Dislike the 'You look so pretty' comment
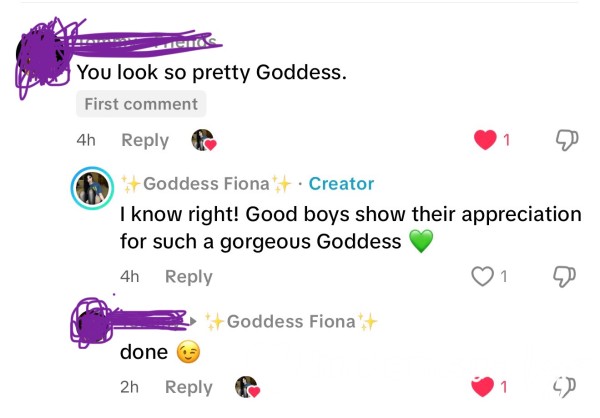The image size is (600, 418). tap(567, 140)
